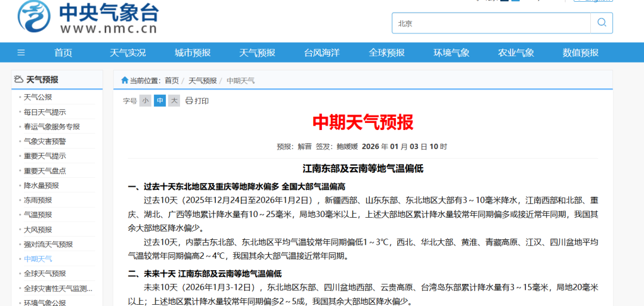Click the printer icon to print

point(189,101)
